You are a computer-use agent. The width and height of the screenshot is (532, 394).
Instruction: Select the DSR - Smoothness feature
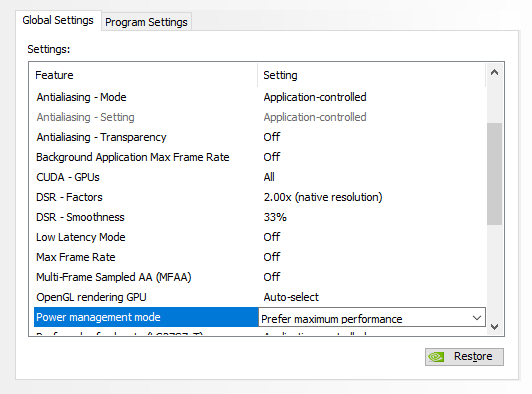(80, 218)
